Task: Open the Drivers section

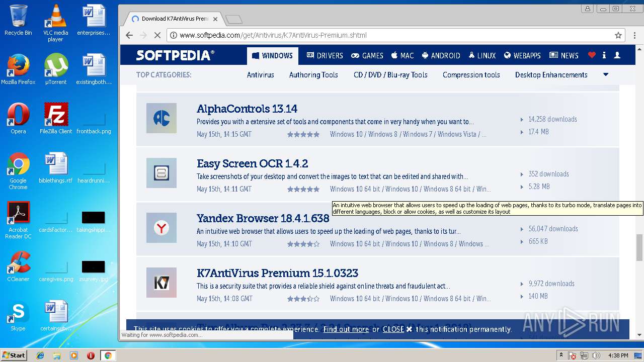Action: pyautogui.click(x=325, y=56)
